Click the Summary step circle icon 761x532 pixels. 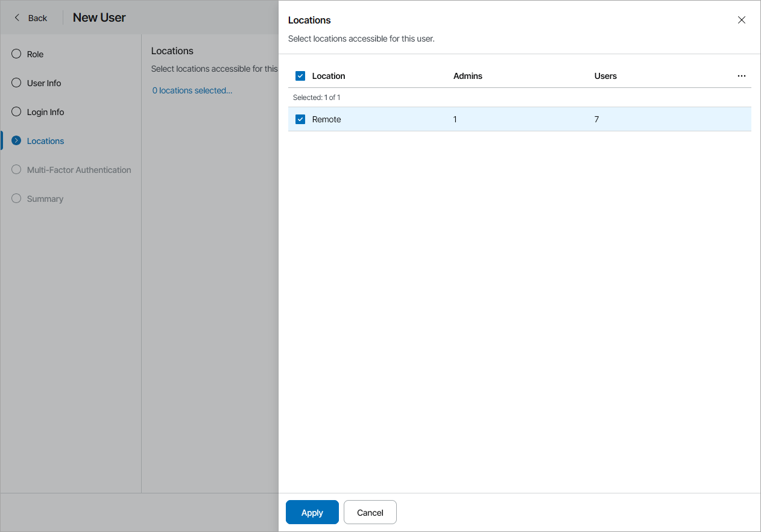pos(16,199)
